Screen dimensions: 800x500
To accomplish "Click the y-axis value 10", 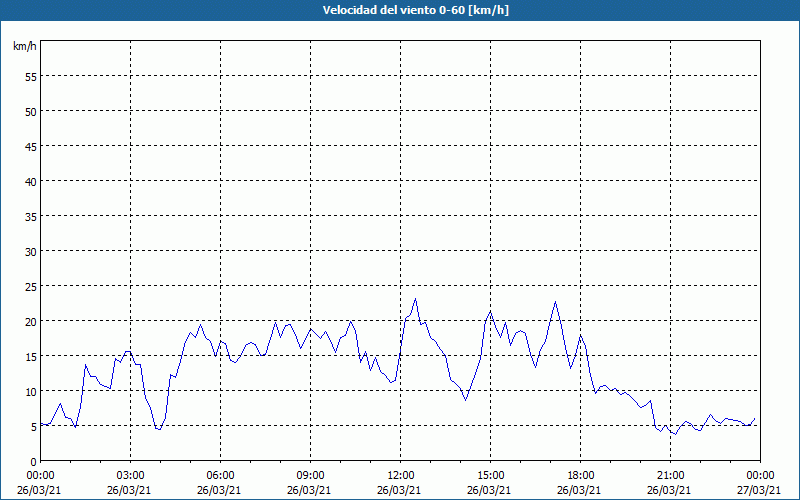I will [x=31, y=392].
